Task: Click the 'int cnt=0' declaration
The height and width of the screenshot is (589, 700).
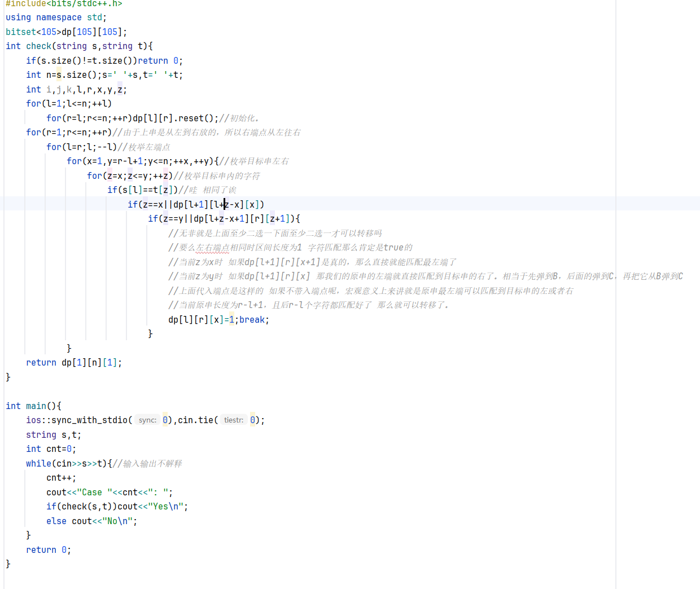Action: [51, 449]
